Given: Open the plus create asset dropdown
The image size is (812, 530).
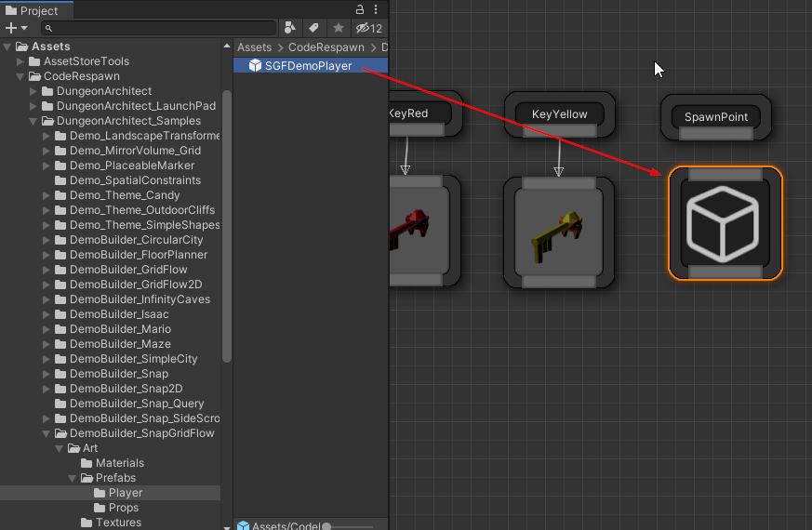Looking at the screenshot, I should (17, 28).
